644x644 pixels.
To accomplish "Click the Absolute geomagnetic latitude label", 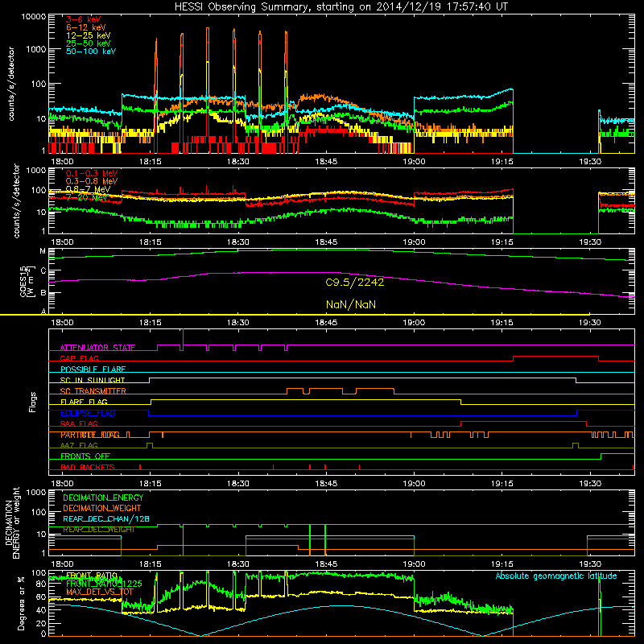I will click(556, 576).
